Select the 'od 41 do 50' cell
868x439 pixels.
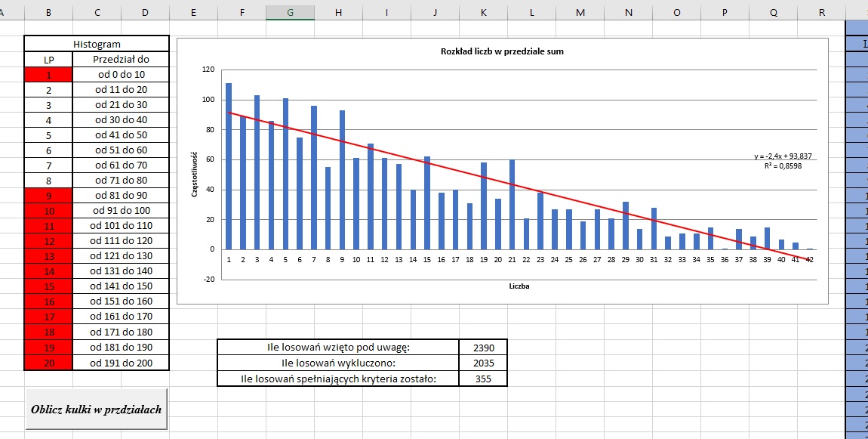(121, 135)
